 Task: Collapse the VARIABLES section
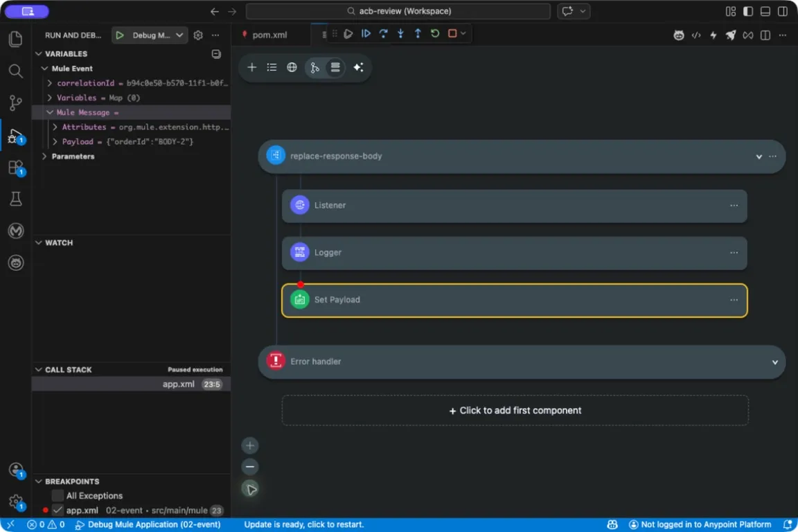(x=38, y=53)
